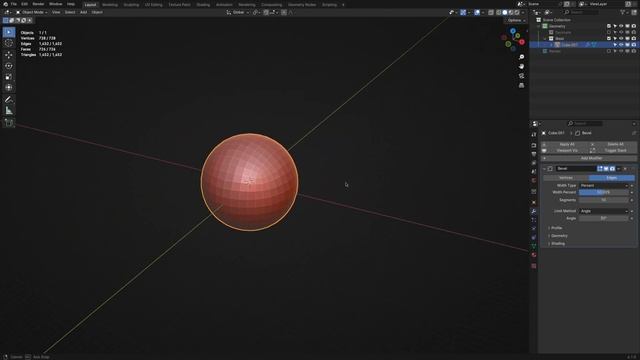Open the Width Type Percent dropdown
Image resolution: width=640 pixels, height=360 pixels.
pos(604,186)
